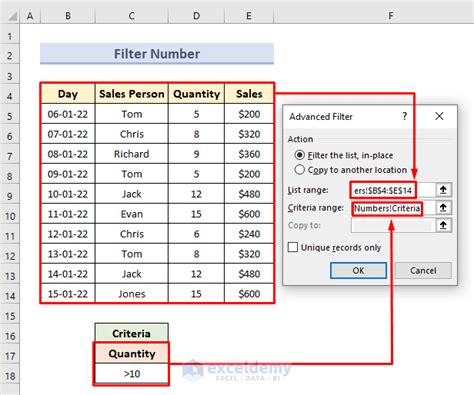Click the List range collapse dialog icon

(x=443, y=190)
